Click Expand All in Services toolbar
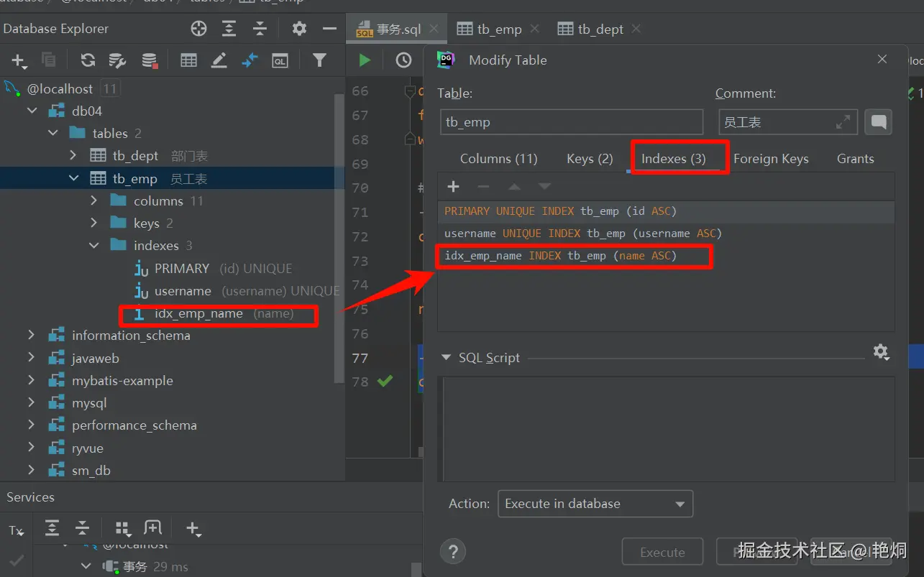The height and width of the screenshot is (577, 924). pos(52,529)
